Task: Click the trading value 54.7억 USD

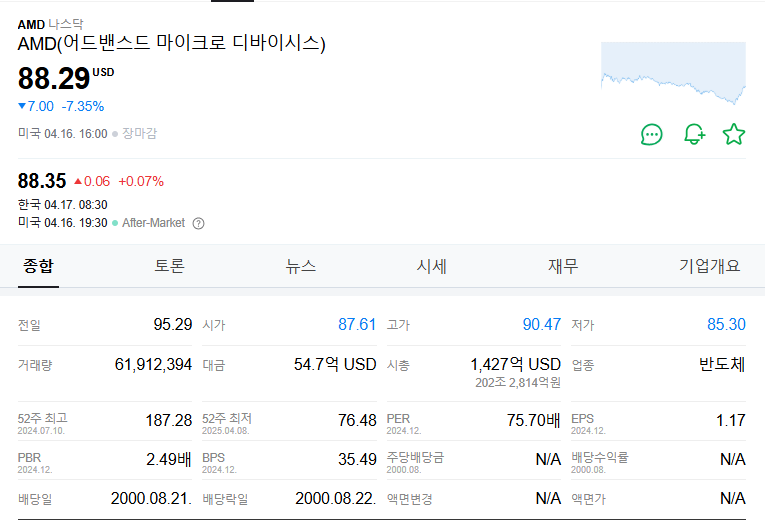Action: pos(335,364)
